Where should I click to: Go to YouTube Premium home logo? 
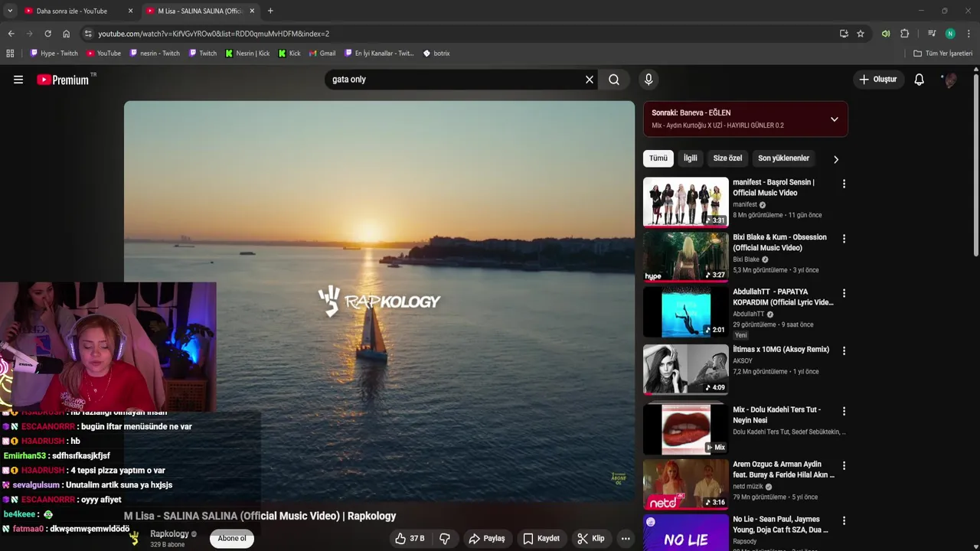tap(63, 80)
